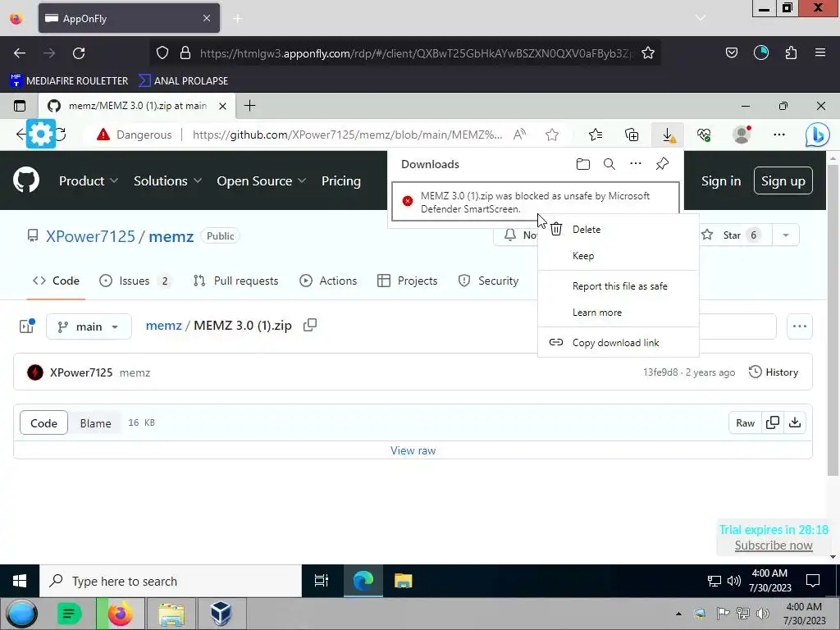This screenshot has width=840, height=630.
Task: Download raw file icon
Action: tap(795, 422)
